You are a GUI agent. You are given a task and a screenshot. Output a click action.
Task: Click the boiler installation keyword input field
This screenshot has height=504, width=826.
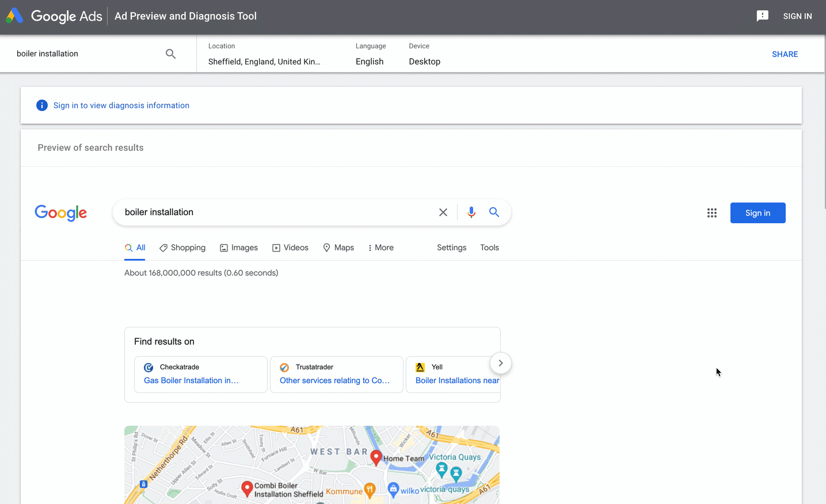86,54
